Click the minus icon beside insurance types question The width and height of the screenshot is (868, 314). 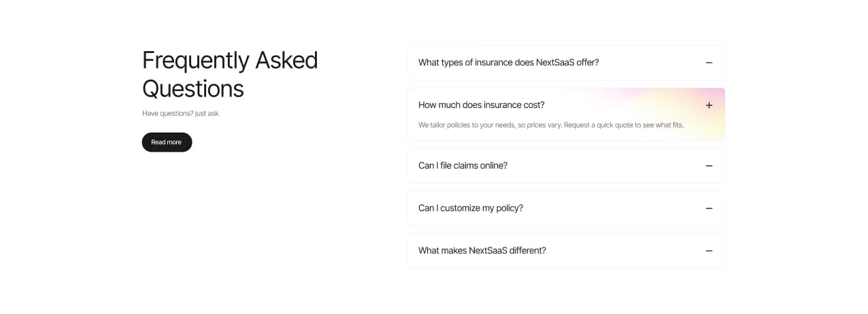pyautogui.click(x=709, y=63)
